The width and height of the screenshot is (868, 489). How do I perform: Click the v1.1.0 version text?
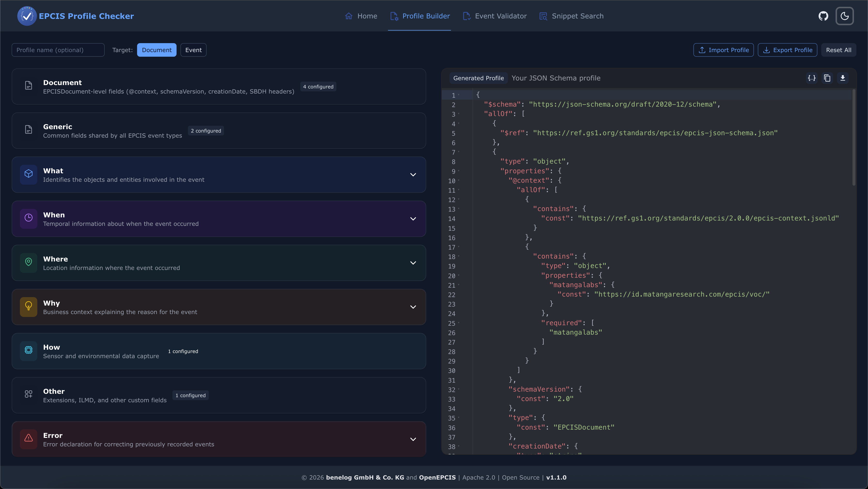point(556,478)
